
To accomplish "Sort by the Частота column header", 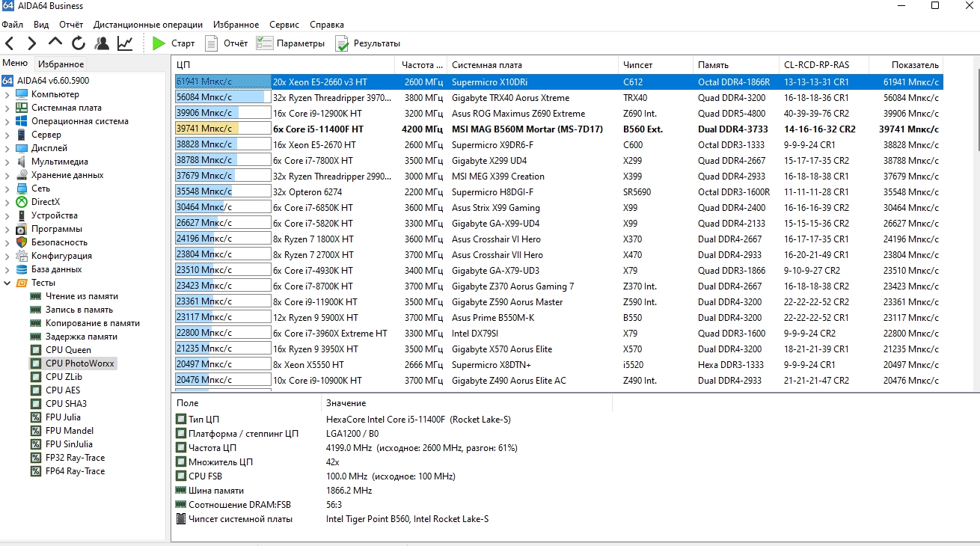I will pos(422,65).
